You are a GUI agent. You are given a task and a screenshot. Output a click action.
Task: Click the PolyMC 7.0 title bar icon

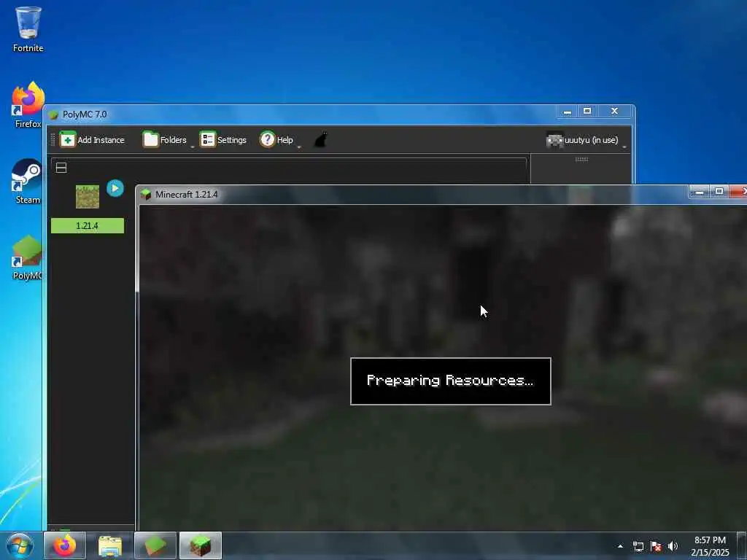pyautogui.click(x=53, y=114)
